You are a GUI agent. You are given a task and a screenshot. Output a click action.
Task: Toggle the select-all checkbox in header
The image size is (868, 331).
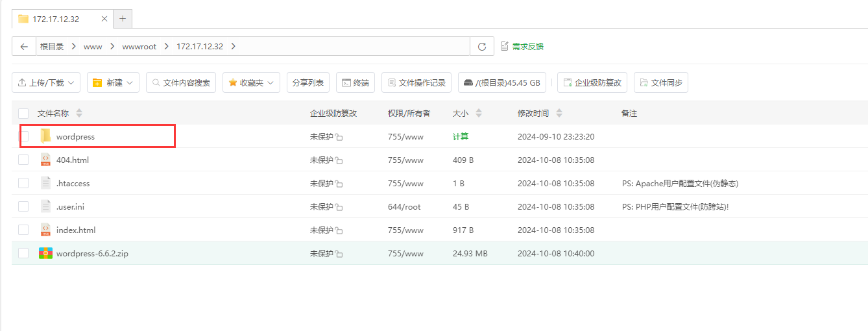(x=23, y=113)
